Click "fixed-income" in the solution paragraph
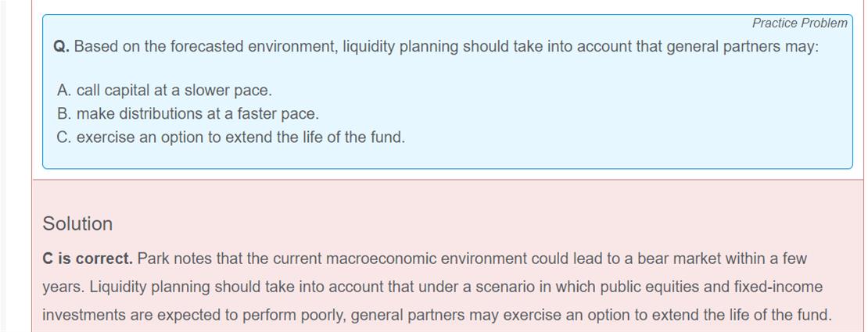The height and width of the screenshot is (332, 868). [x=777, y=287]
